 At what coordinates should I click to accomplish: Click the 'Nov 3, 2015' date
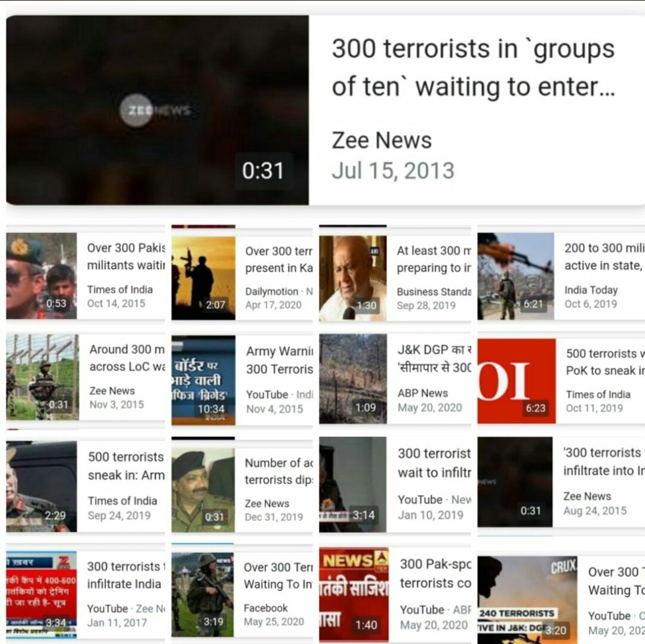pyautogui.click(x=116, y=405)
